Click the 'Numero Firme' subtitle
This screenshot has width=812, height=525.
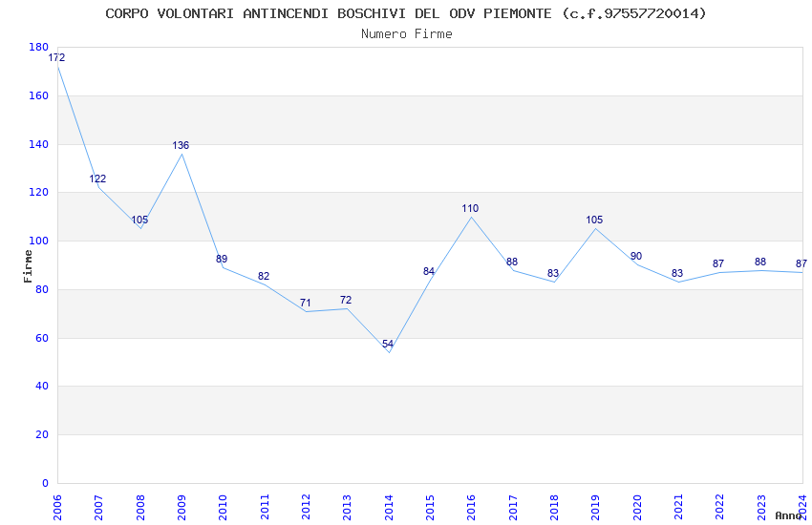click(x=407, y=34)
